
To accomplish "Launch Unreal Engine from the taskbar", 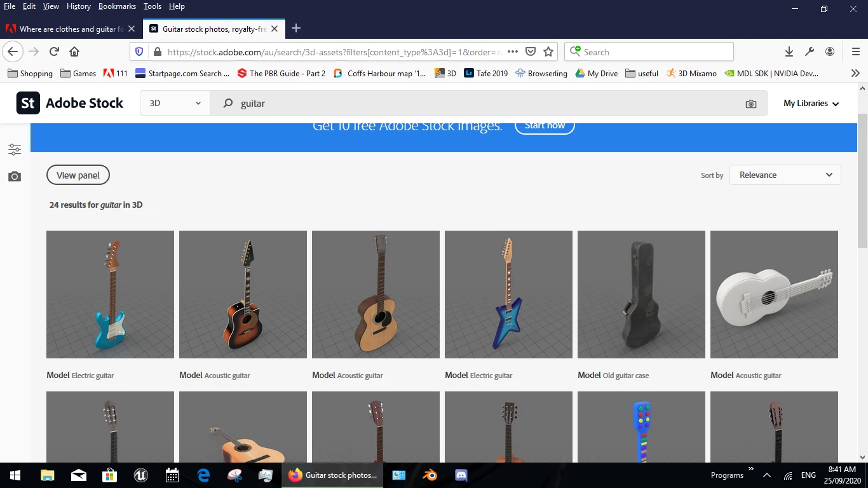I will point(140,475).
